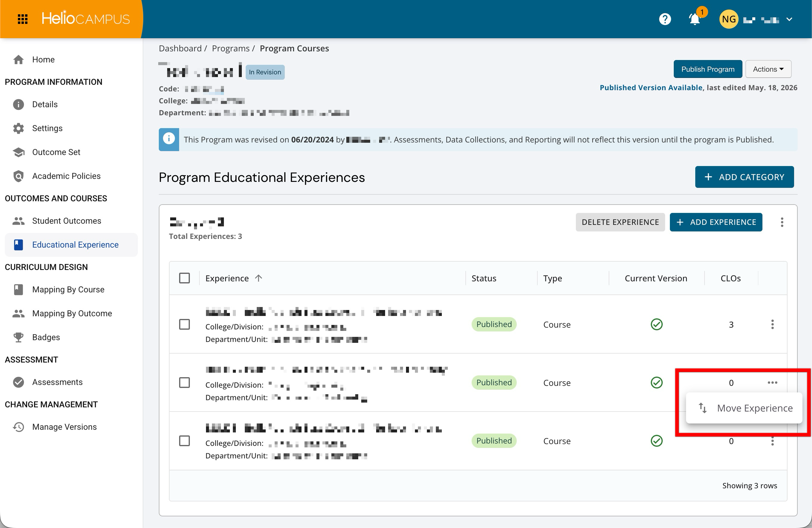Click the info icon in revision banner
Screen dimensions: 812x528
point(169,139)
